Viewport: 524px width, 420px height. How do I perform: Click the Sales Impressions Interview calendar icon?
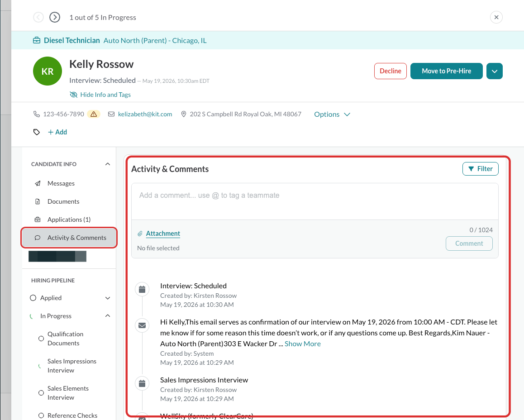(142, 383)
